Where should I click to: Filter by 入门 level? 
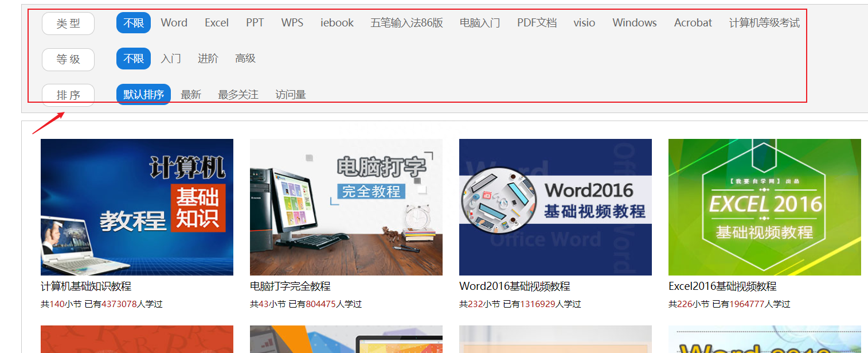click(x=171, y=59)
